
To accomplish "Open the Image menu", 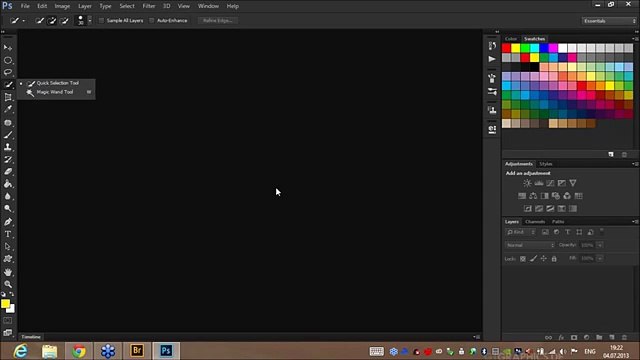I will 62,6.
